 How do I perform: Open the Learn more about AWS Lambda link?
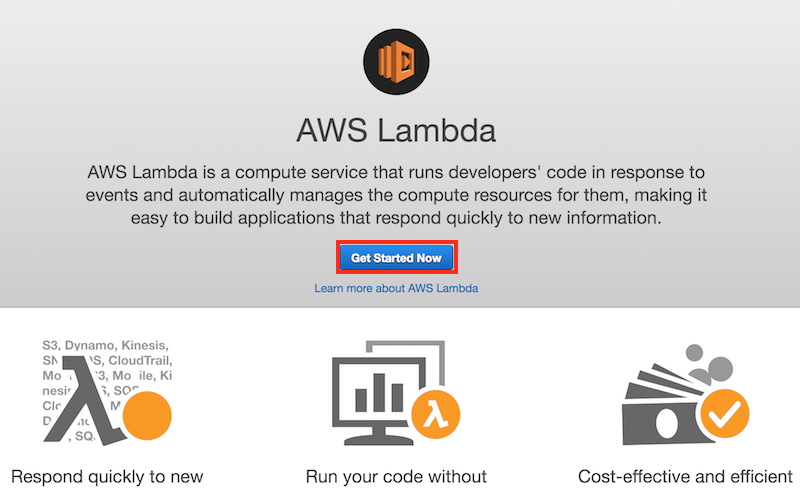pos(396,288)
